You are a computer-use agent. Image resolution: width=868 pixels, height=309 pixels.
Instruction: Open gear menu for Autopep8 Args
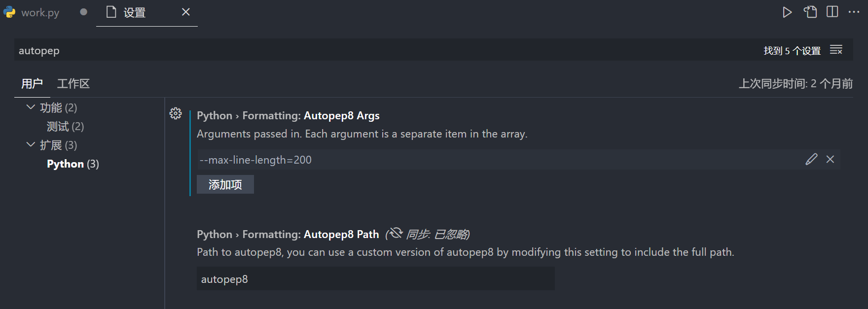click(176, 114)
